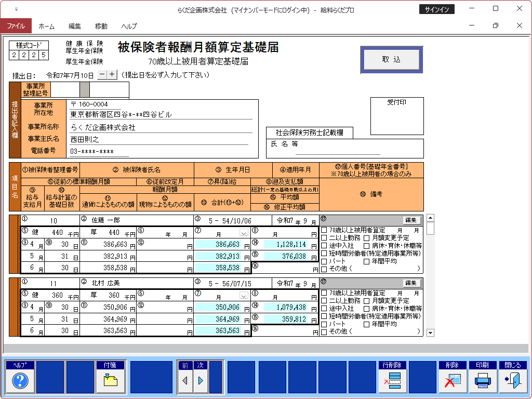Go to previous record with 前 arrow

tap(184, 381)
